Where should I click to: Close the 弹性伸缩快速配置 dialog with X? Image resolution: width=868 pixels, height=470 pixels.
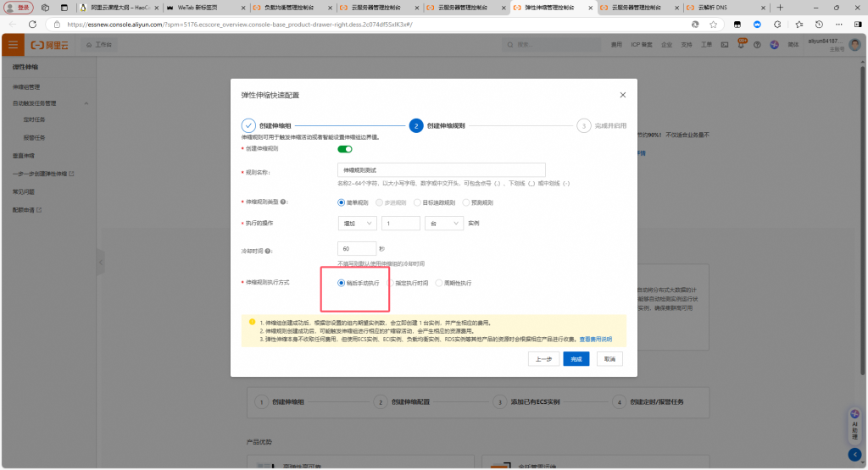623,95
